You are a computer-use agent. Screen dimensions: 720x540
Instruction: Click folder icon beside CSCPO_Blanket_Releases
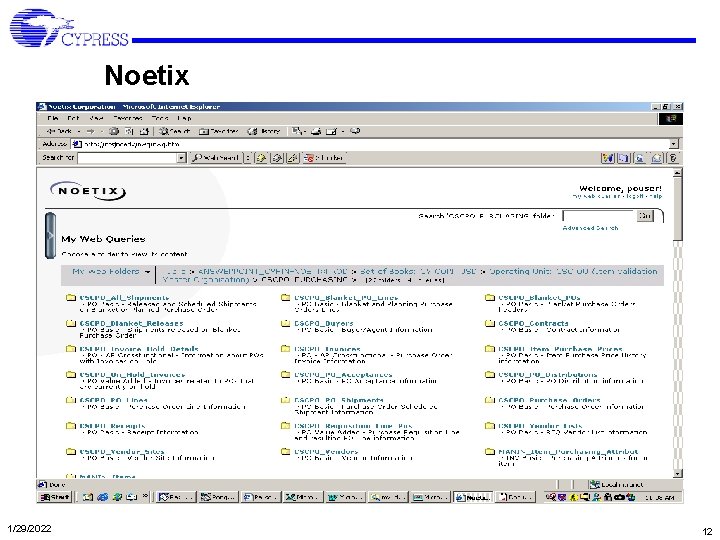(71, 323)
